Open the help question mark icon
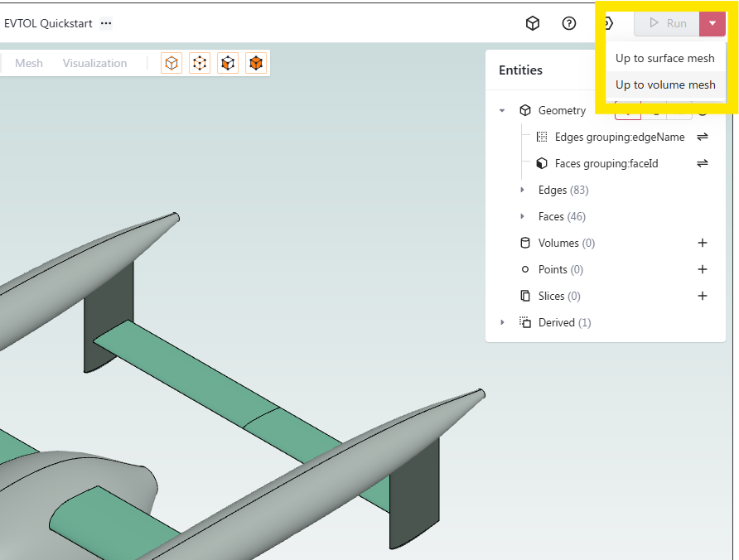 point(569,23)
